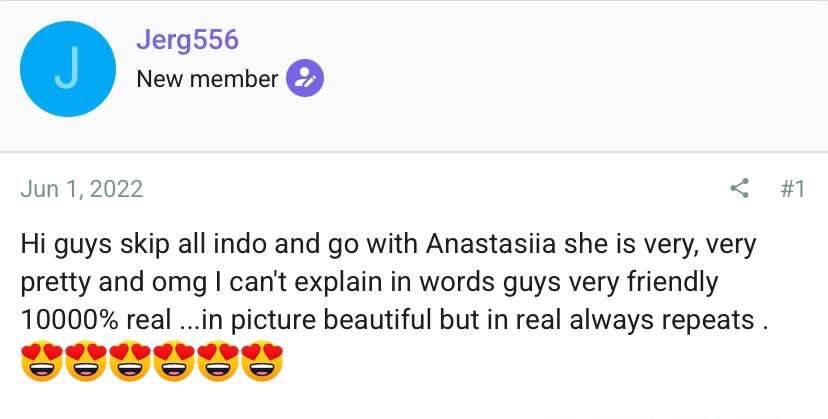Click the first heart-eyes emoji

[40, 362]
